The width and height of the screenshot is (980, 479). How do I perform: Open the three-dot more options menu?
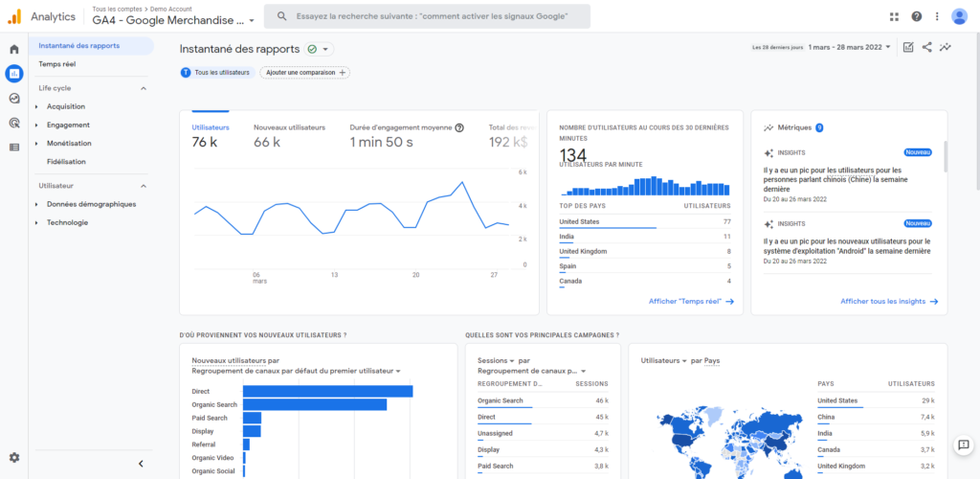pyautogui.click(x=937, y=16)
